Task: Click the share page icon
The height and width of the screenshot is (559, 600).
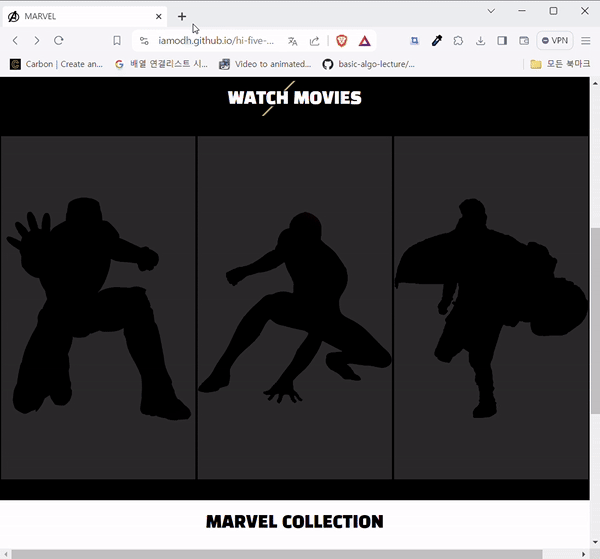Action: coord(315,41)
